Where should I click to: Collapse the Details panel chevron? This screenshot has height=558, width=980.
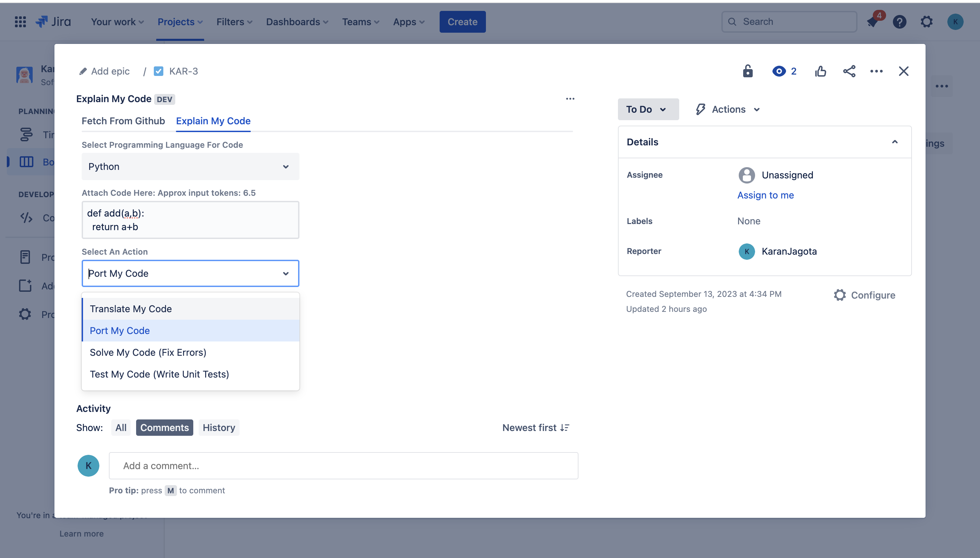pyautogui.click(x=895, y=142)
